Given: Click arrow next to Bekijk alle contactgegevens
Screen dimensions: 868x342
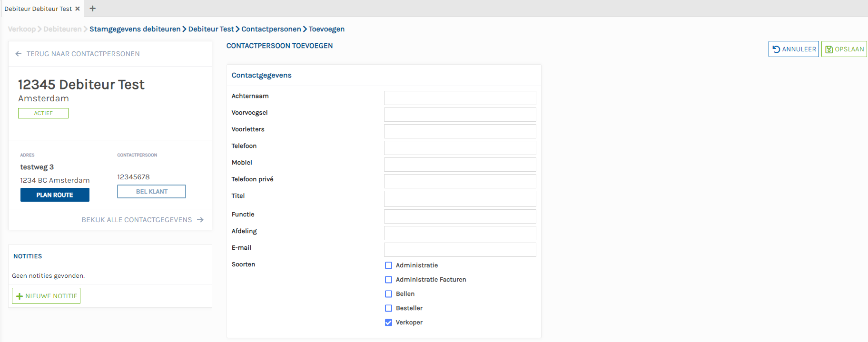Looking at the screenshot, I should [x=200, y=220].
